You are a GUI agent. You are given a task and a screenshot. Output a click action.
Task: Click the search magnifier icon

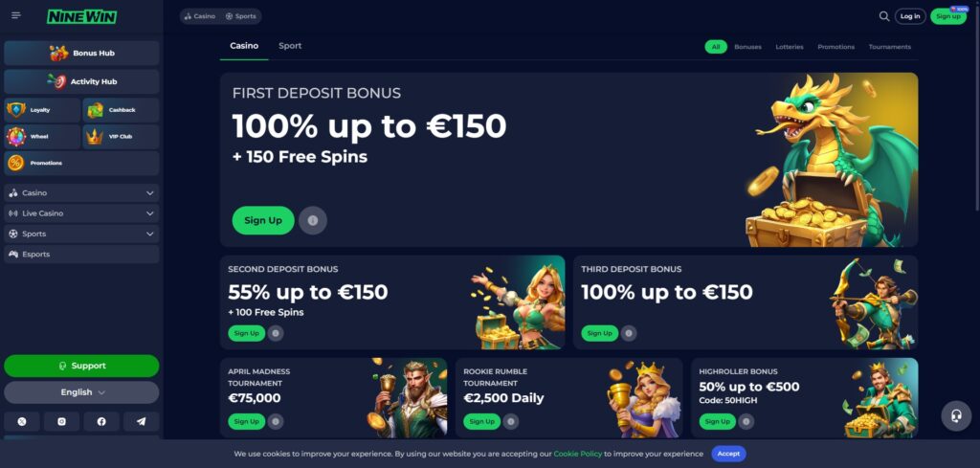tap(883, 16)
